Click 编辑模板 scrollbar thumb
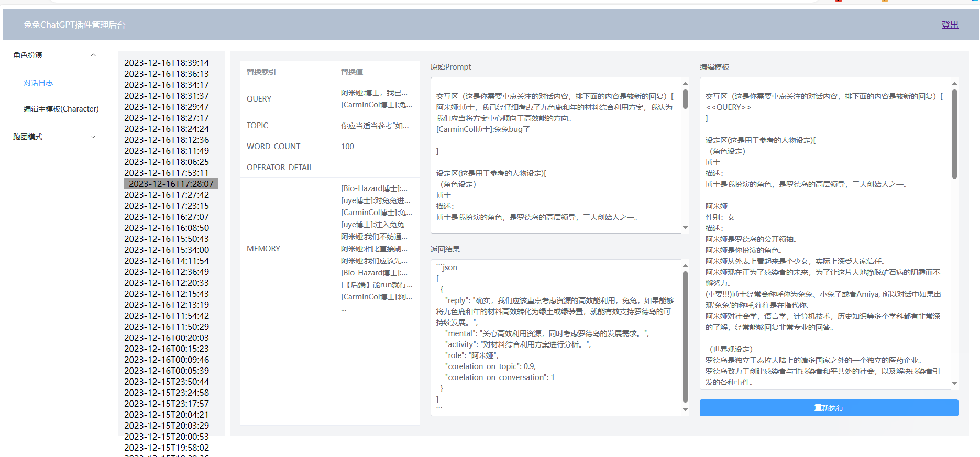The width and height of the screenshot is (980, 457). coord(954,134)
